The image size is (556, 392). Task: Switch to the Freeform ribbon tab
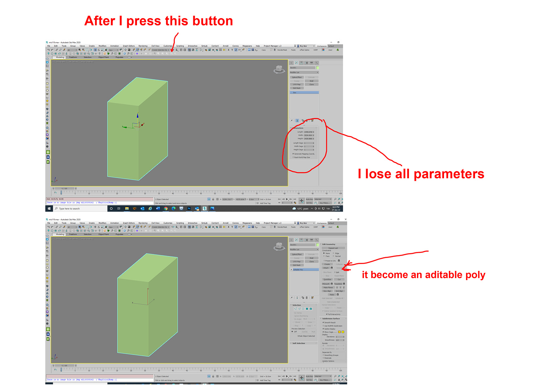click(x=73, y=57)
